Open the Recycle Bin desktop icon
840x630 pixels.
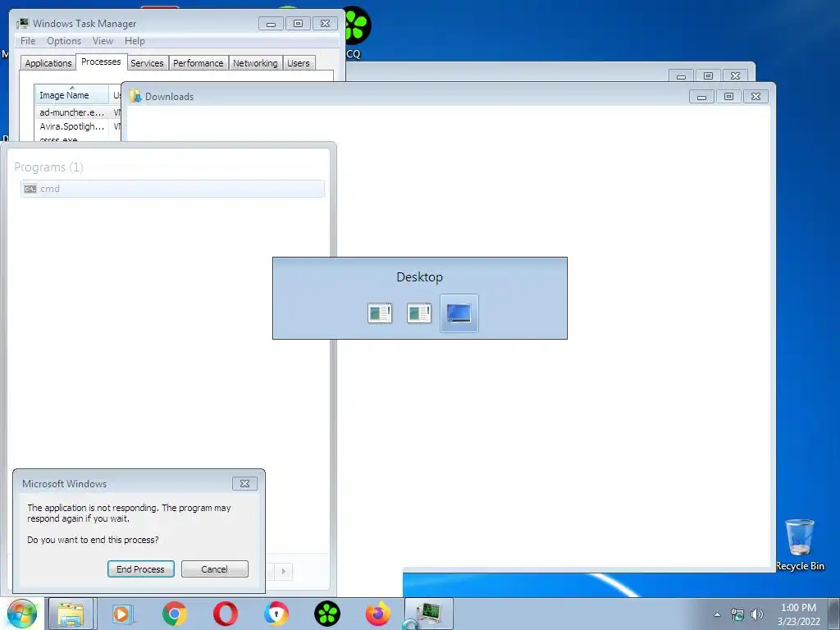click(800, 545)
